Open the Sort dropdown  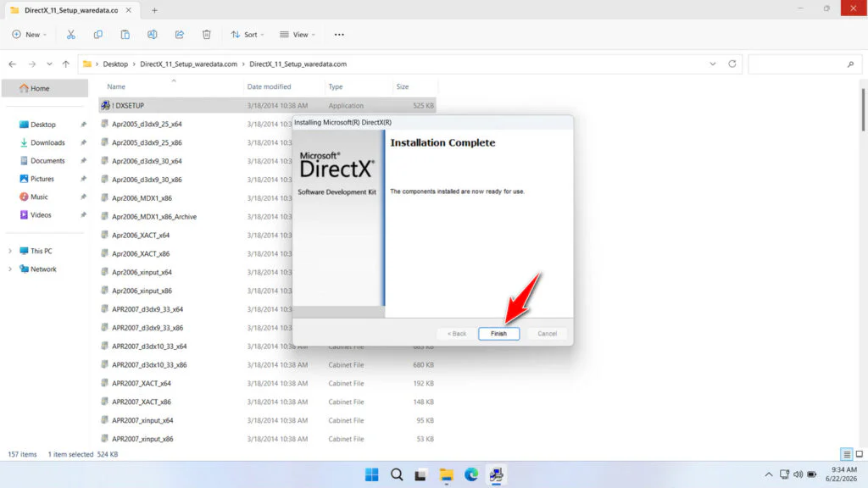(x=248, y=34)
